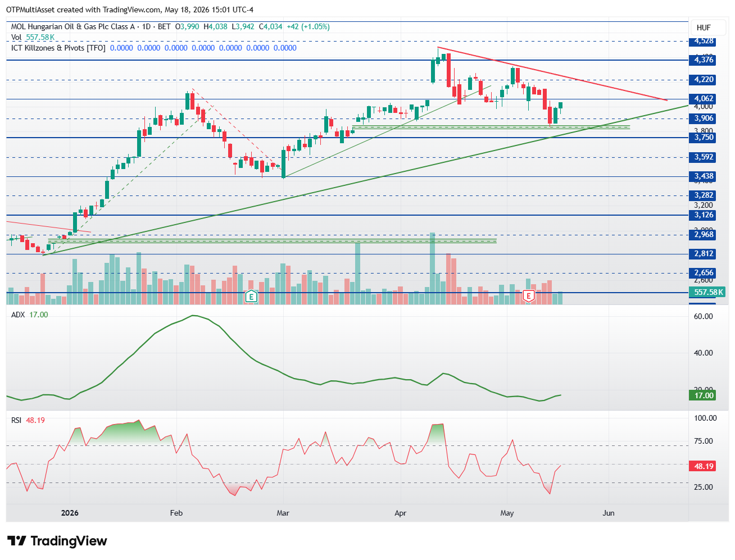Click the Feb label on the time axis
The height and width of the screenshot is (560, 735).
coord(176,513)
